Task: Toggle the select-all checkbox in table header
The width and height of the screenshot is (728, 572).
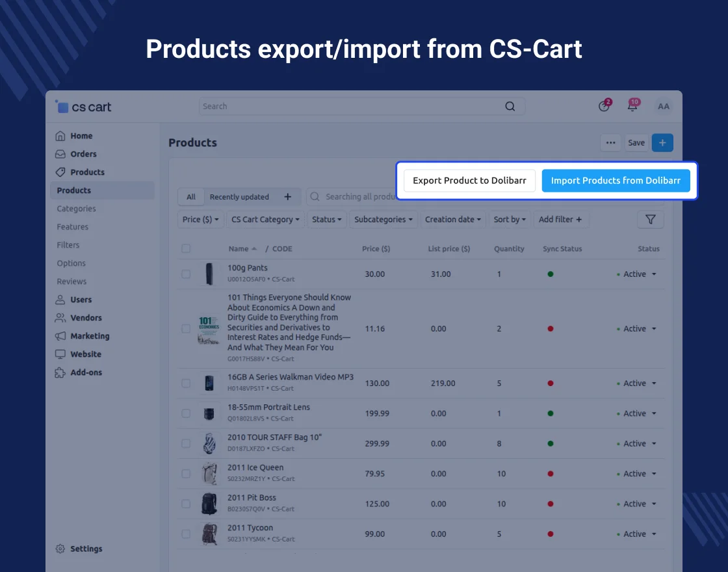Action: pos(186,249)
